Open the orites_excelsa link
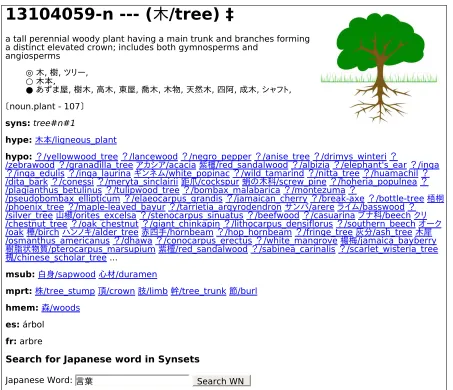Screen dimensions: 453x390 (96, 215)
